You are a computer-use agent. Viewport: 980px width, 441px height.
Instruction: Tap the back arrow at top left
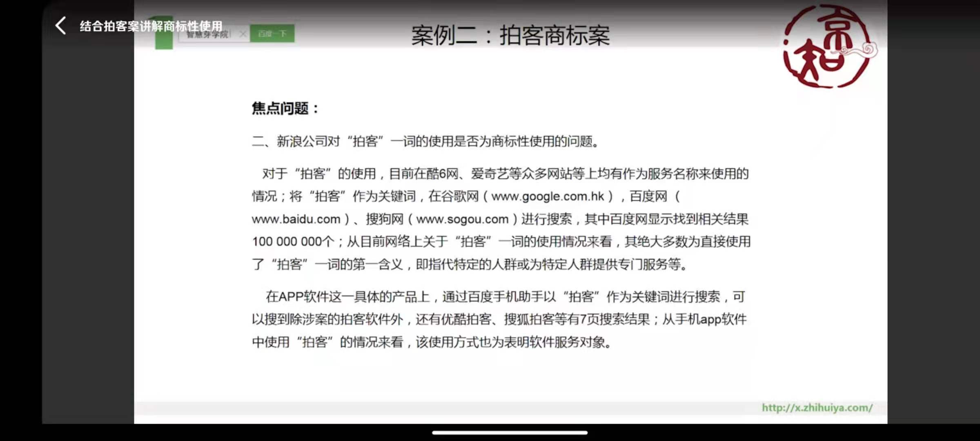tap(60, 26)
